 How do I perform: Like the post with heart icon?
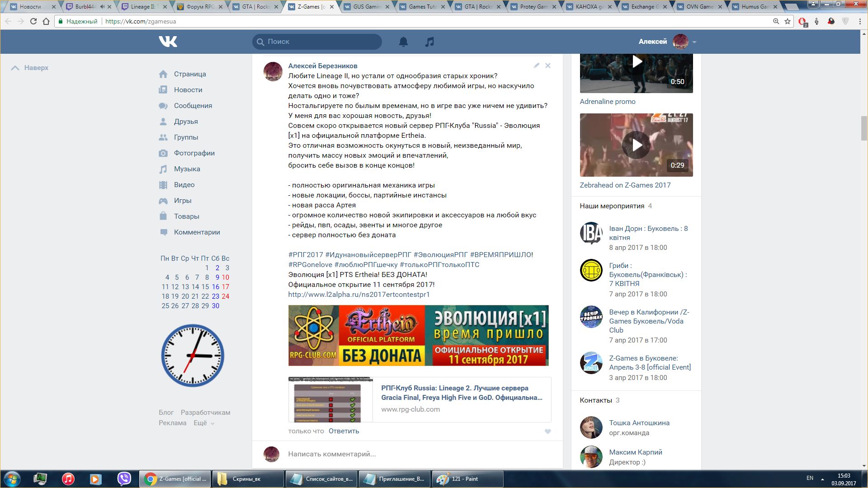[x=547, y=431]
